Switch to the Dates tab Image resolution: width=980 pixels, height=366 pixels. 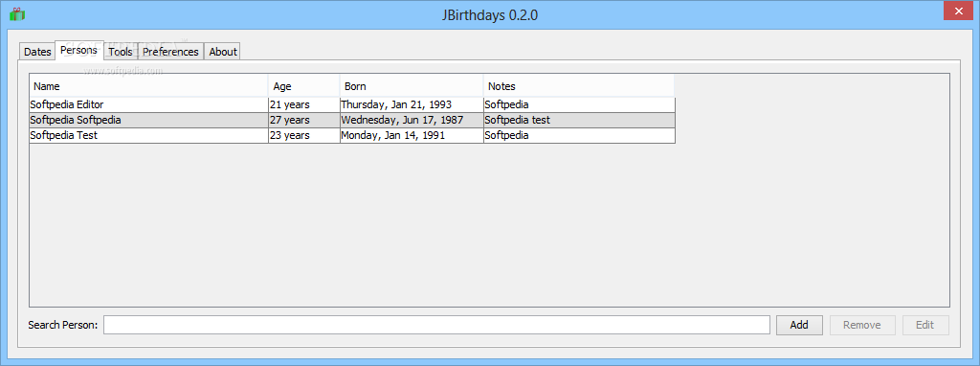[37, 52]
